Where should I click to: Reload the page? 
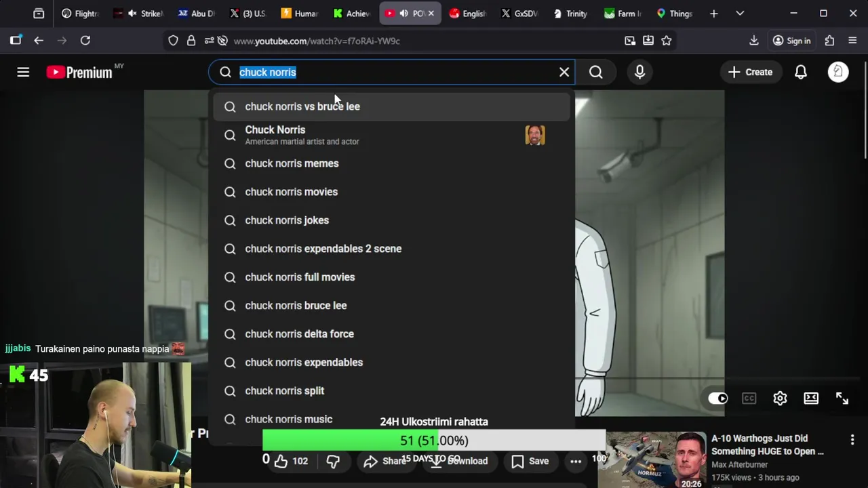pyautogui.click(x=85, y=41)
